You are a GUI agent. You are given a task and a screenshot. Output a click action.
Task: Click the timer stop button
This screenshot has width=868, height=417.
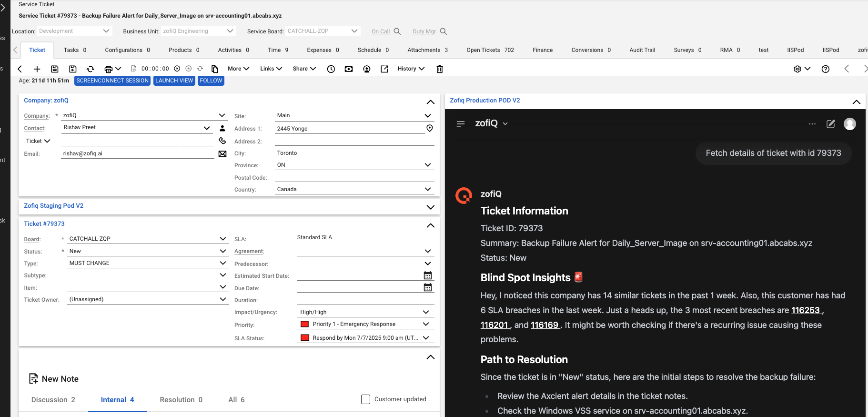[x=189, y=69]
